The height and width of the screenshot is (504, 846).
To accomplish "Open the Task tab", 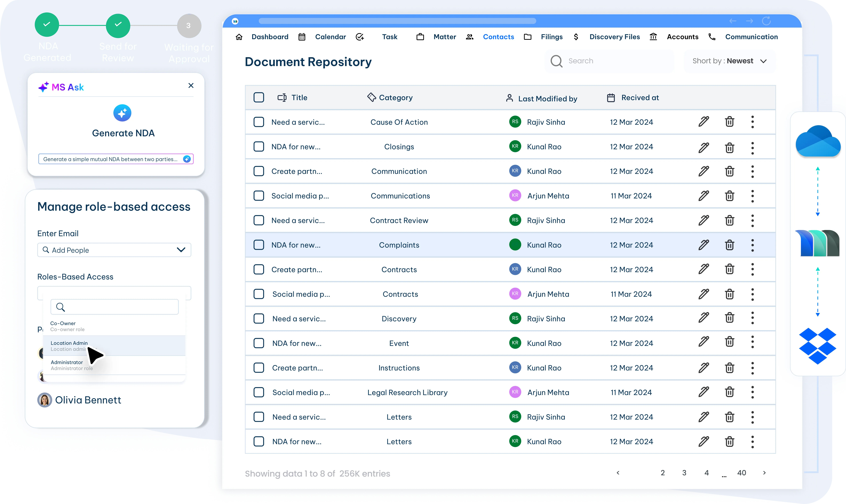I will point(390,37).
